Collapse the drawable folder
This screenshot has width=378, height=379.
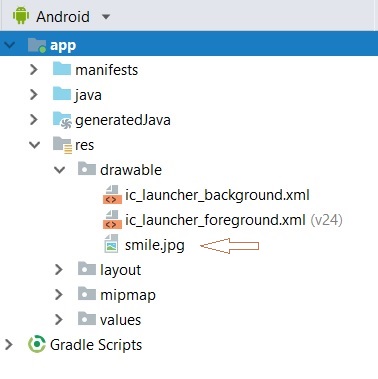(60, 170)
